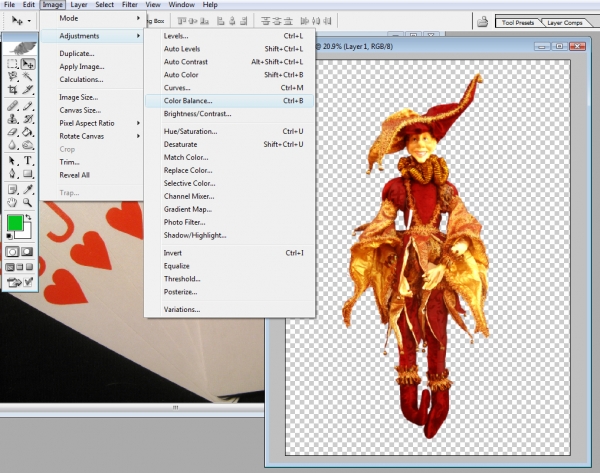Open the File menu

(x=9, y=5)
